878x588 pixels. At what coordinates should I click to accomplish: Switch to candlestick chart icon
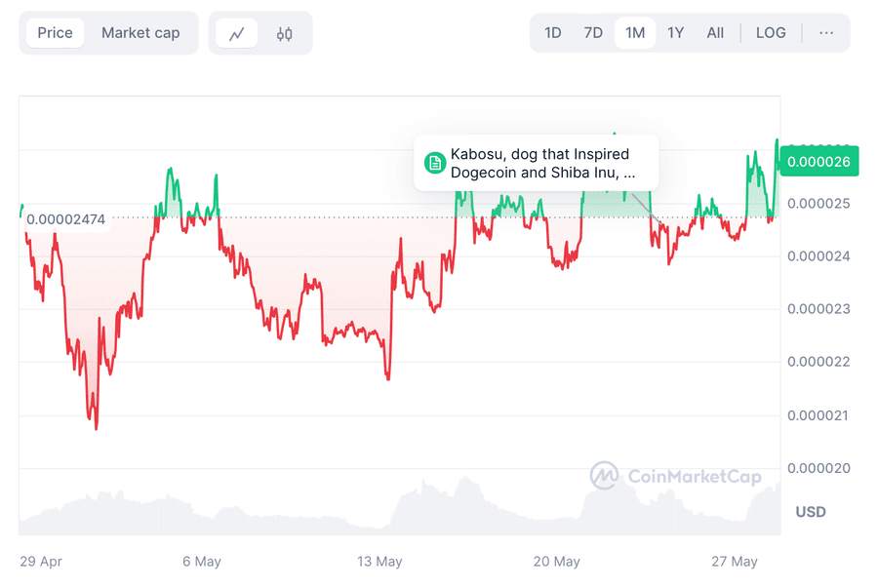284,33
